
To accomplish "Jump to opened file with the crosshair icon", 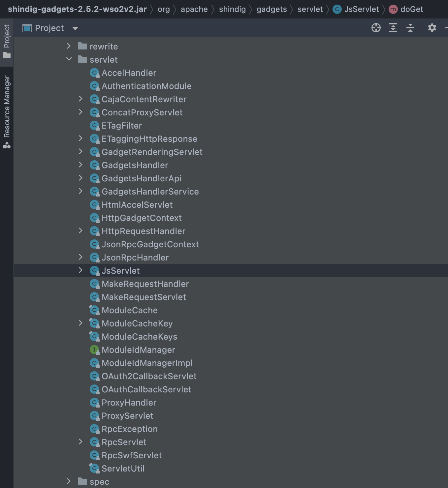I will 376,28.
